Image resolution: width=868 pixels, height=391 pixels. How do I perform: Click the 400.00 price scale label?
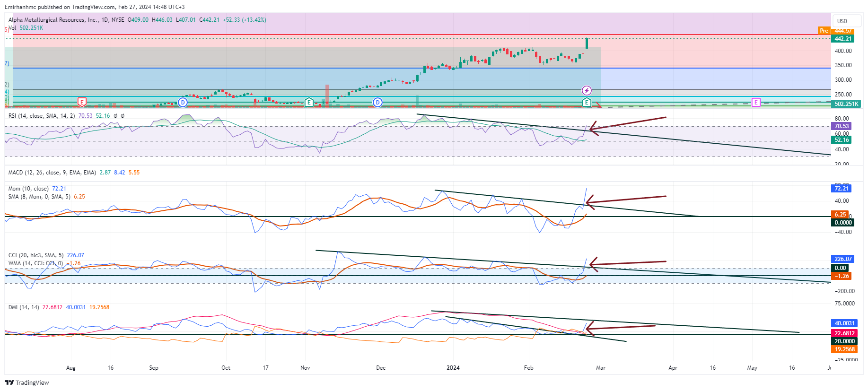coord(843,51)
